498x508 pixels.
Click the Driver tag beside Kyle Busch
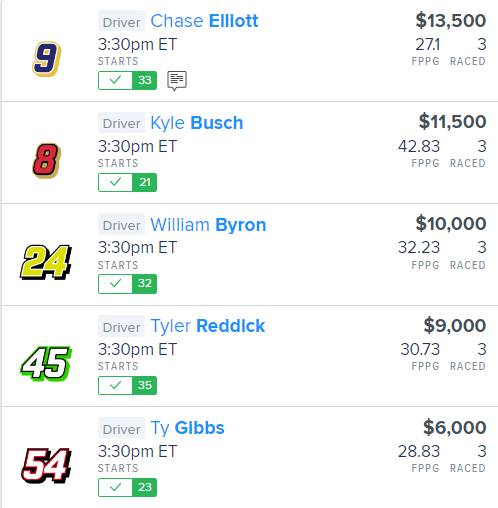pyautogui.click(x=121, y=123)
